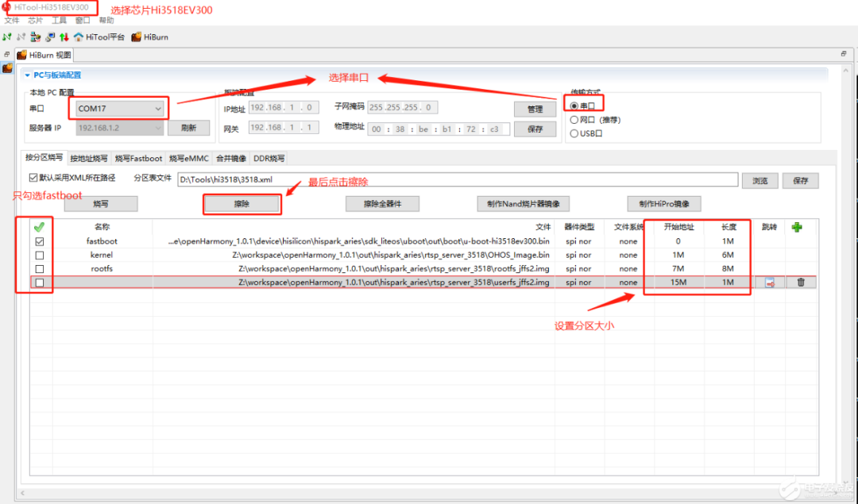This screenshot has width=858, height=504.
Task: Click the 擦除全器件 button
Action: (381, 203)
